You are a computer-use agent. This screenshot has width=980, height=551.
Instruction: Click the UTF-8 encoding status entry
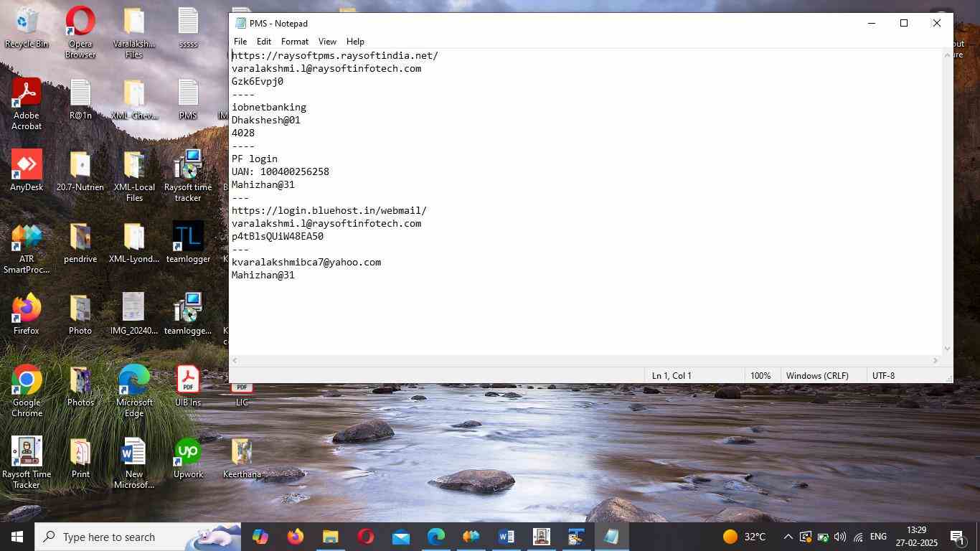(x=883, y=376)
